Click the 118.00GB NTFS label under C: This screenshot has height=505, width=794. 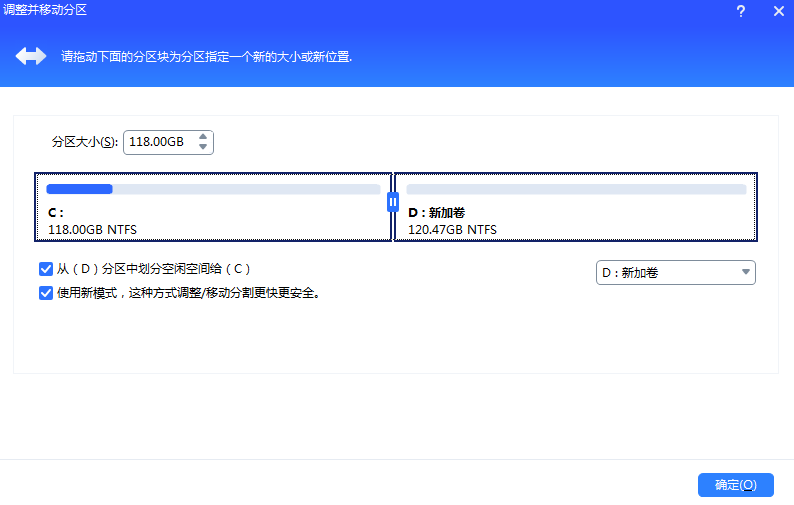coord(92,229)
